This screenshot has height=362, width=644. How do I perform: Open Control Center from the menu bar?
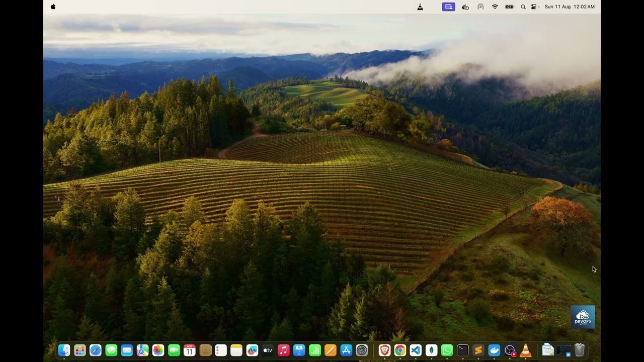[534, 7]
